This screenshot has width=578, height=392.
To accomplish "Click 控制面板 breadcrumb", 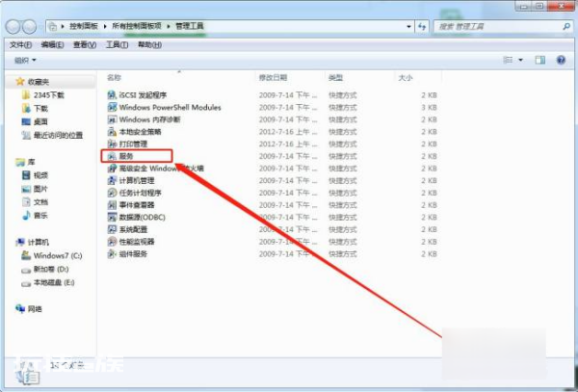I will pyautogui.click(x=84, y=26).
